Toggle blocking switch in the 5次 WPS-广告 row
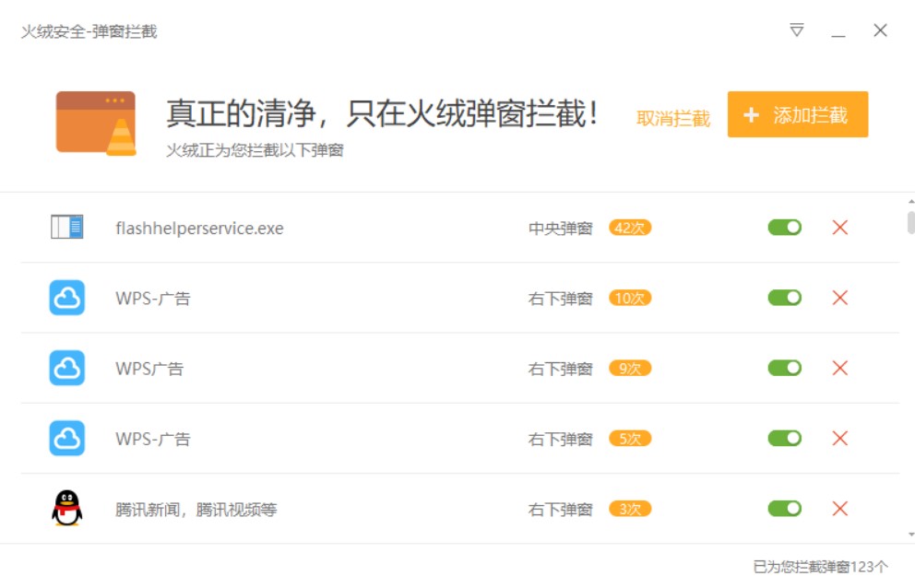Screen dimensions: 915x588 click(784, 438)
